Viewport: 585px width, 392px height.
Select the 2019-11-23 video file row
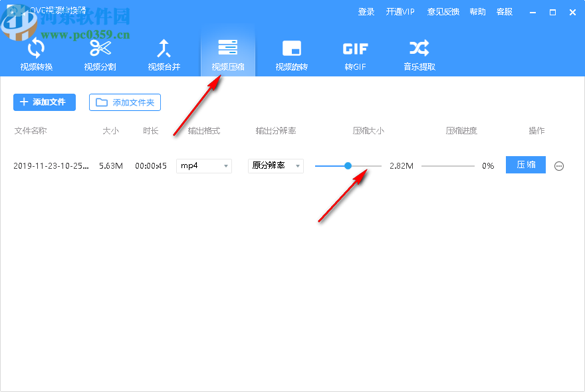pyautogui.click(x=50, y=165)
